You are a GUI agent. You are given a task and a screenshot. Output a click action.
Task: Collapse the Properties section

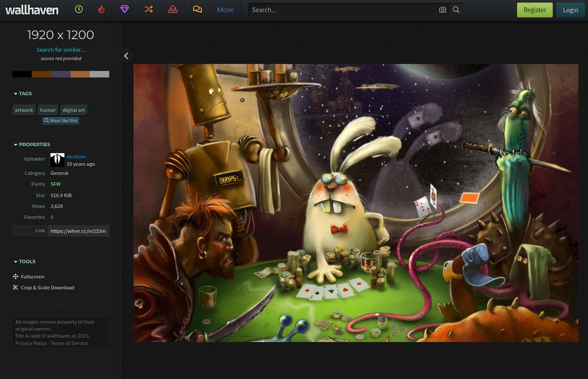click(32, 144)
